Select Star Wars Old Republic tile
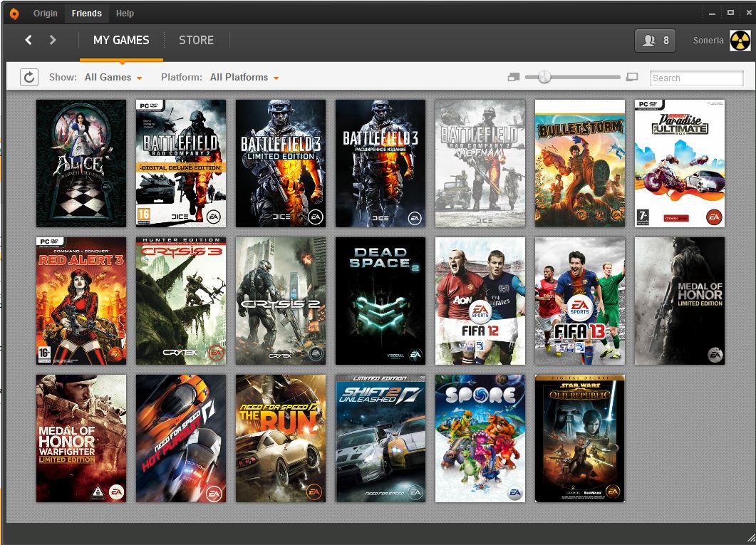Screen dimensions: 756x545 pos(580,439)
